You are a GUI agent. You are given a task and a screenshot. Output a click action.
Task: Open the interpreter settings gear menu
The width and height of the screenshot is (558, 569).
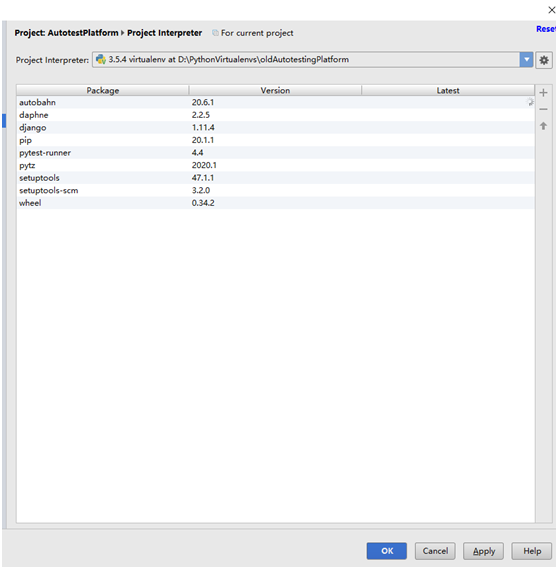click(543, 60)
